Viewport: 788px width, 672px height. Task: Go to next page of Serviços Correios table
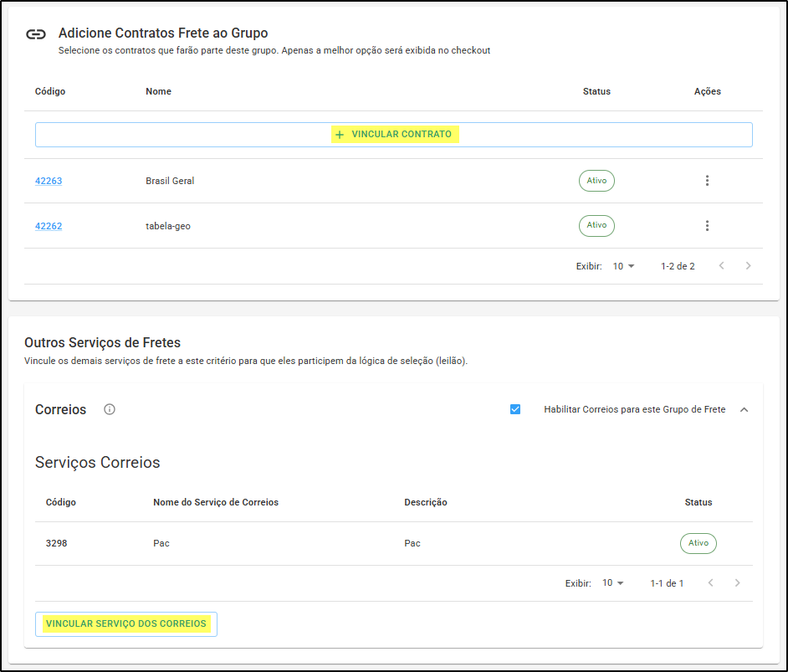(737, 582)
